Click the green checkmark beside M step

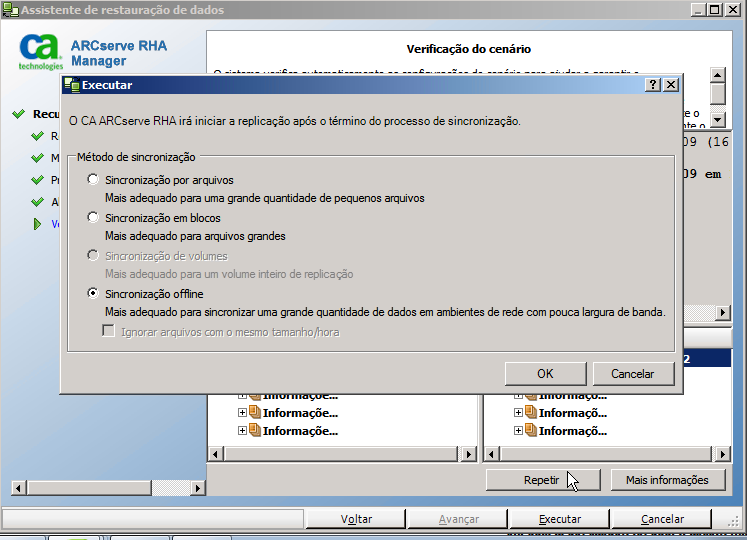pos(37,158)
